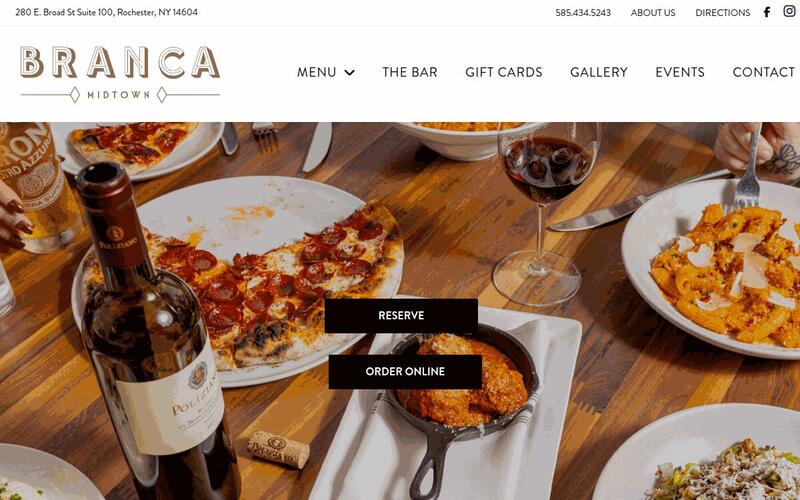
Task: Go to the Contact page
Action: point(764,72)
